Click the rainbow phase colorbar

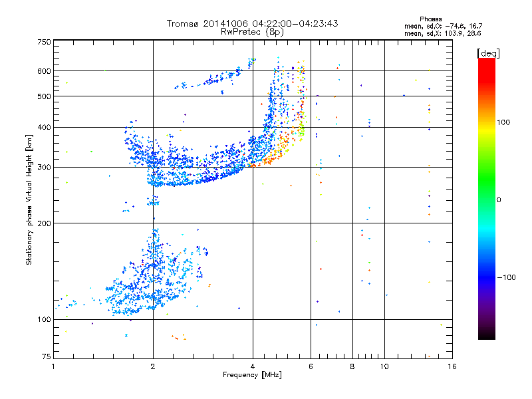(x=487, y=199)
